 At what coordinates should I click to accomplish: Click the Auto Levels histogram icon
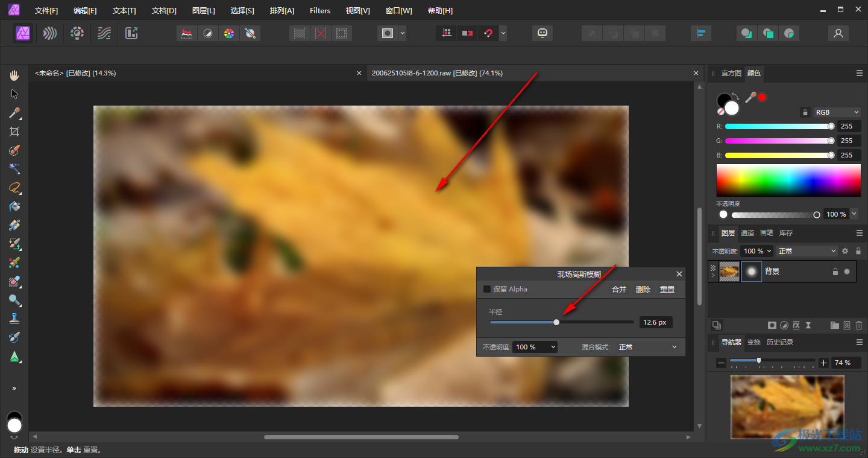[187, 33]
